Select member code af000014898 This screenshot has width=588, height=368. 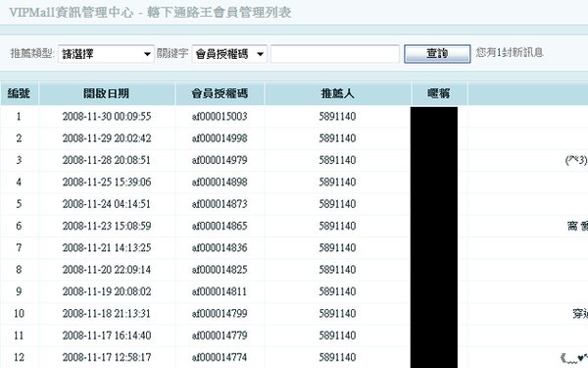[220, 183]
